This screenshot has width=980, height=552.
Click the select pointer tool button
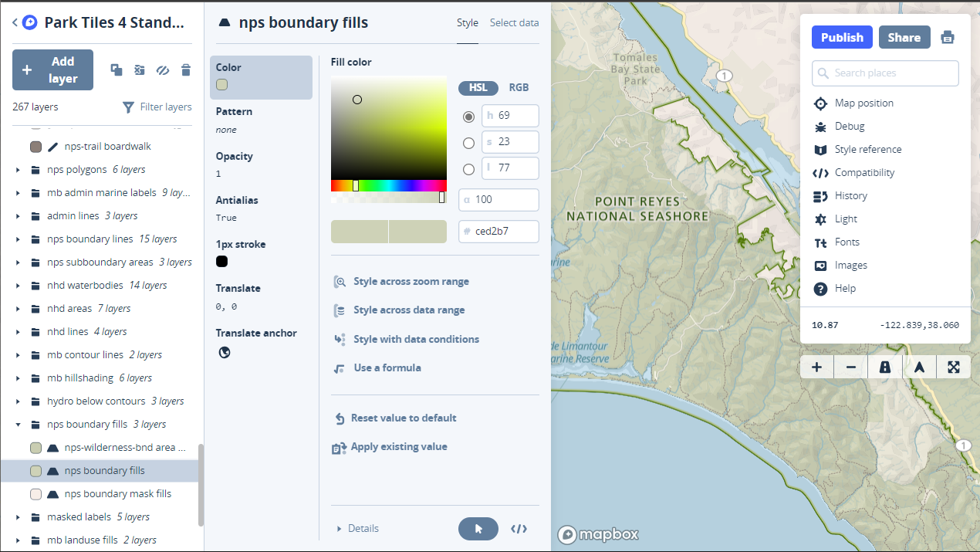[478, 529]
